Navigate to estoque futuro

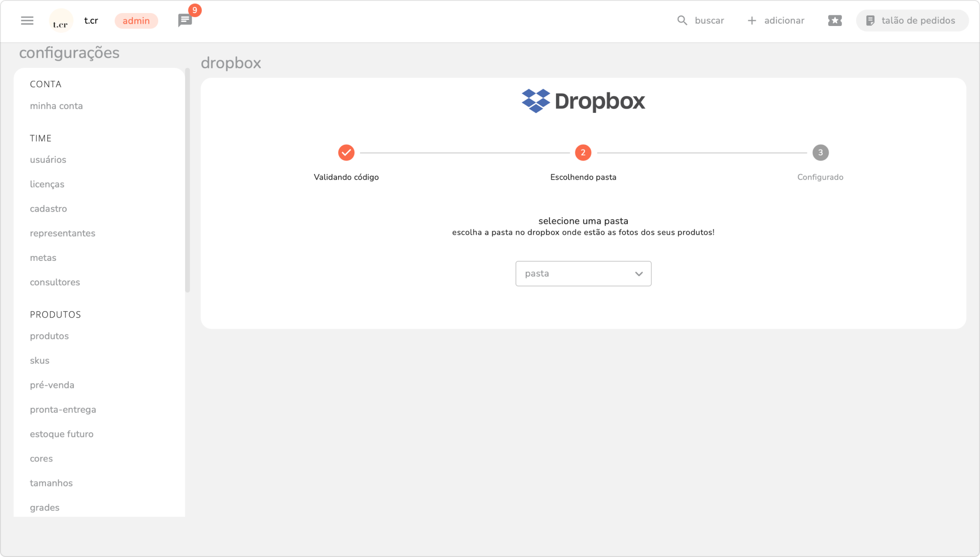point(62,434)
